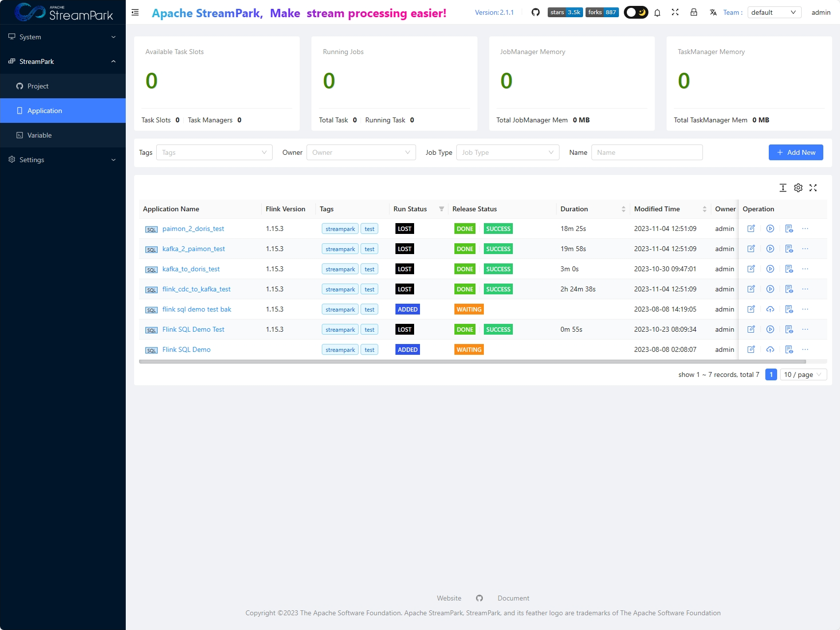The image size is (840, 630).
Task: Open table column settings gear
Action: tap(798, 188)
